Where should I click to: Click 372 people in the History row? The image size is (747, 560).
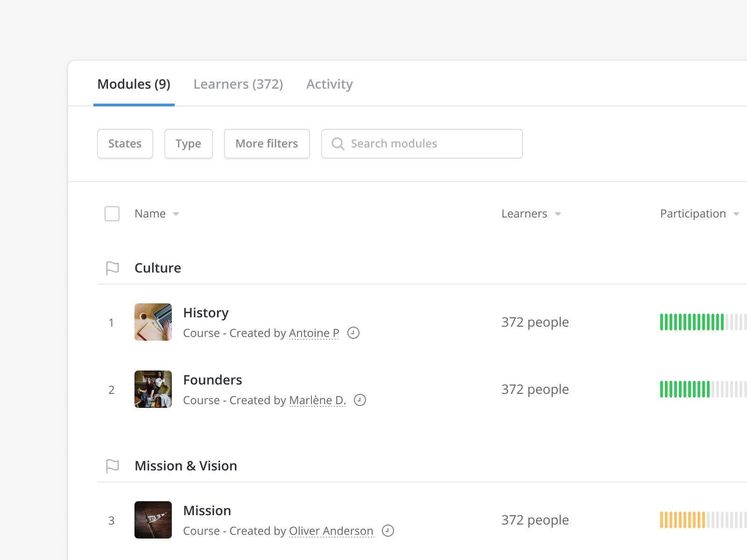(535, 322)
